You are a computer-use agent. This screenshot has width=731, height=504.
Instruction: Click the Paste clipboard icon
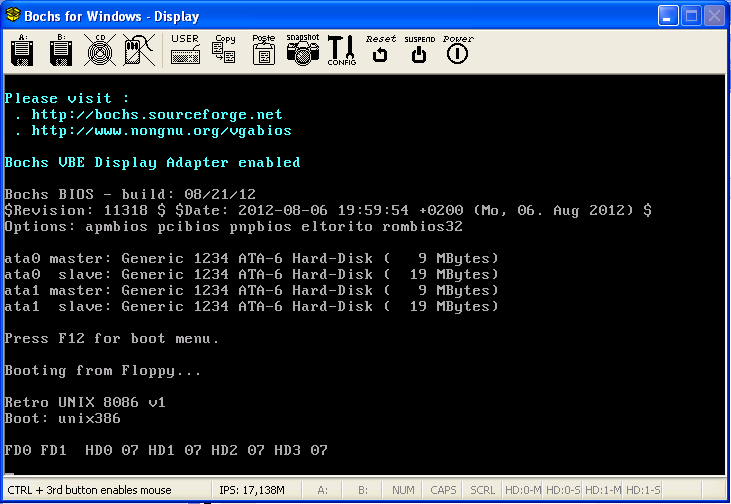point(263,49)
